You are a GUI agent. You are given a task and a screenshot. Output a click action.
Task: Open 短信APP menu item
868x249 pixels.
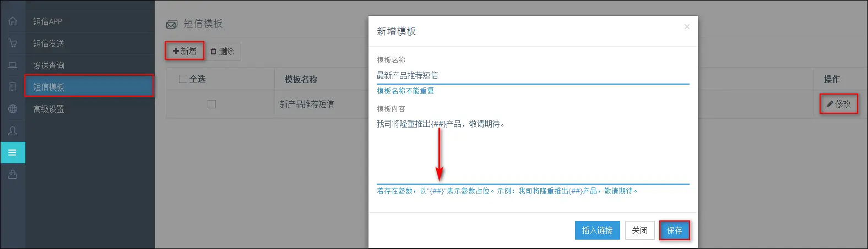48,21
